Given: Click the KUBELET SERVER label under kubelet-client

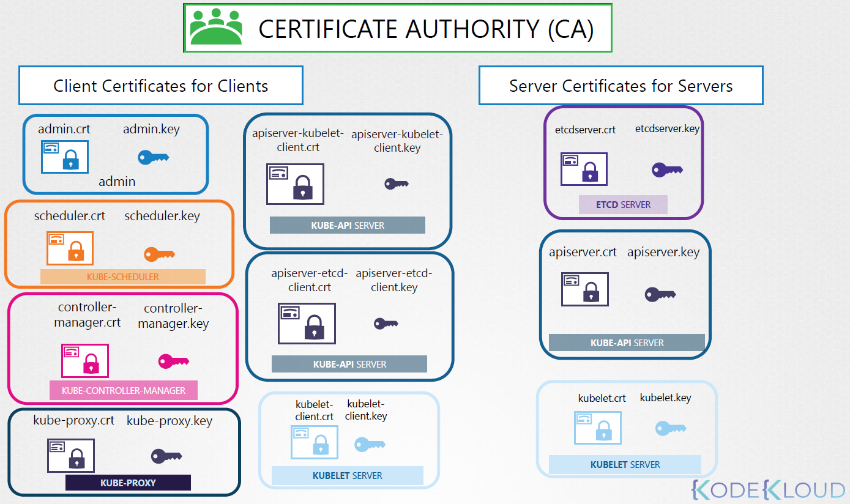Looking at the screenshot, I should click(x=348, y=475).
